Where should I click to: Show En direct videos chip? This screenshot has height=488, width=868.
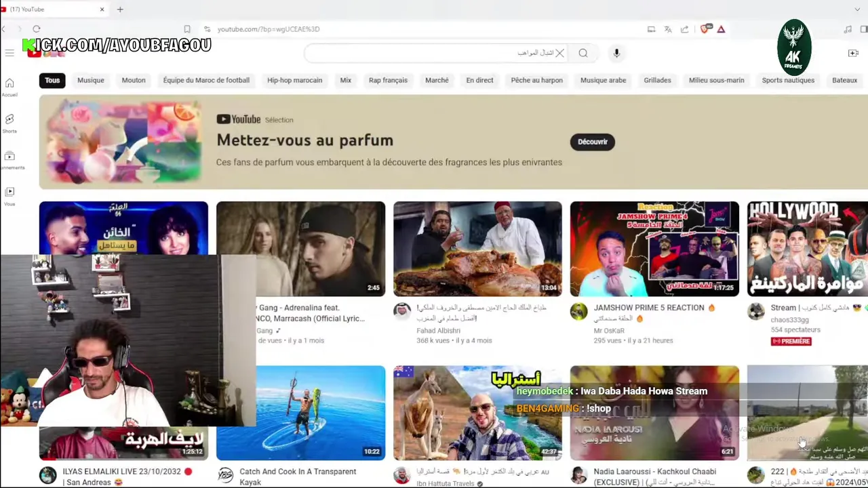[479, 80]
